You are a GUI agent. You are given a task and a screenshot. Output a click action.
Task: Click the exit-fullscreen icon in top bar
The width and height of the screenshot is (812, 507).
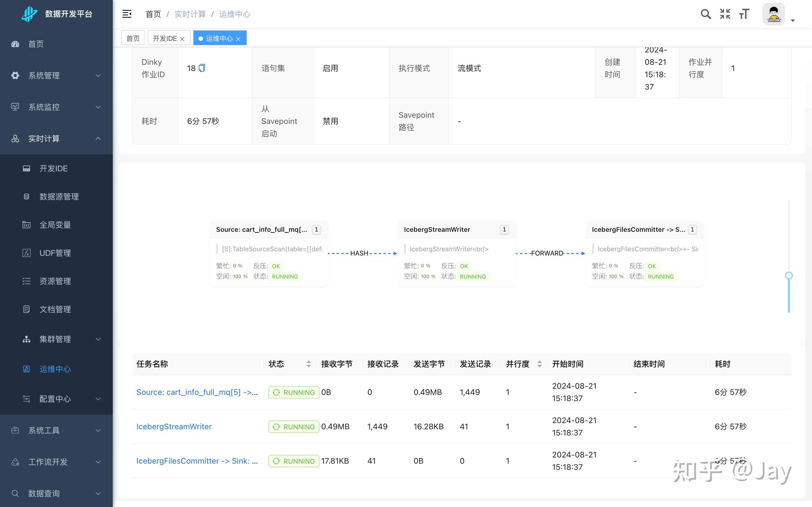pyautogui.click(x=725, y=14)
